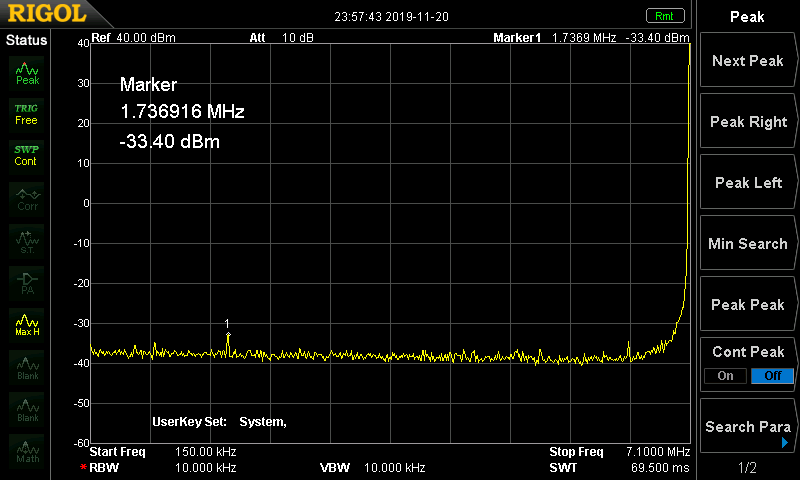Image resolution: width=800 pixels, height=480 pixels.
Task: Select the Max H trace icon
Action: (x=27, y=324)
